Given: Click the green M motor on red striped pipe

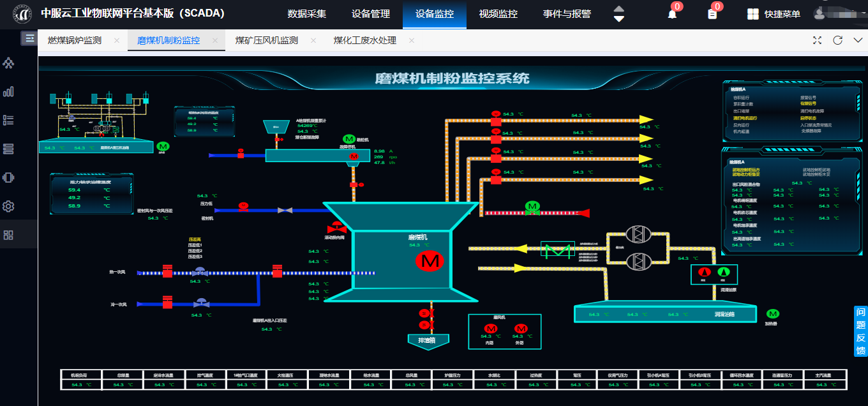Looking at the screenshot, I should pyautogui.click(x=532, y=206).
